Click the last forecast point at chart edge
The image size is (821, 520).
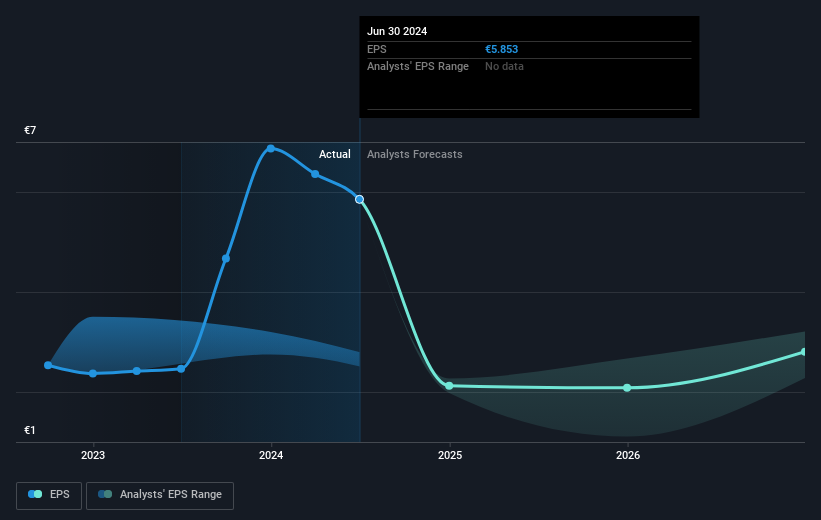[x=804, y=352]
